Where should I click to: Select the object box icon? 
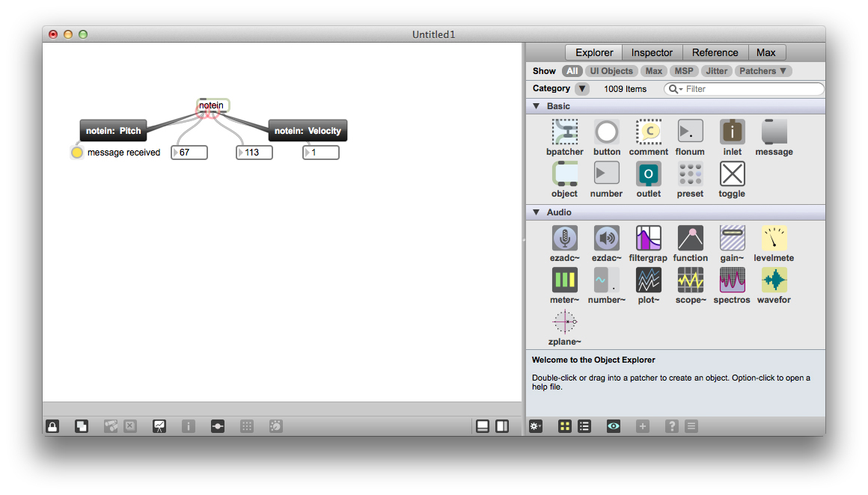click(x=565, y=173)
